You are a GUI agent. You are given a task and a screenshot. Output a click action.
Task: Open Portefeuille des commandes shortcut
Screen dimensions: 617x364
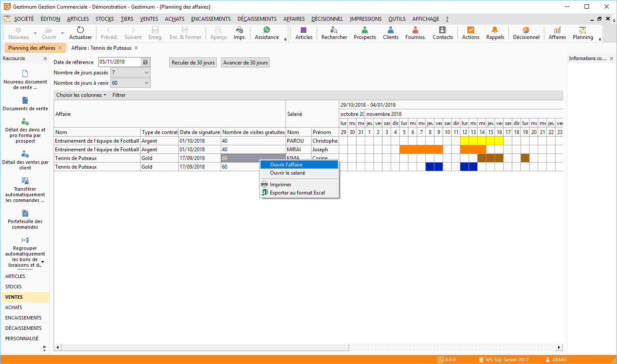coord(25,219)
